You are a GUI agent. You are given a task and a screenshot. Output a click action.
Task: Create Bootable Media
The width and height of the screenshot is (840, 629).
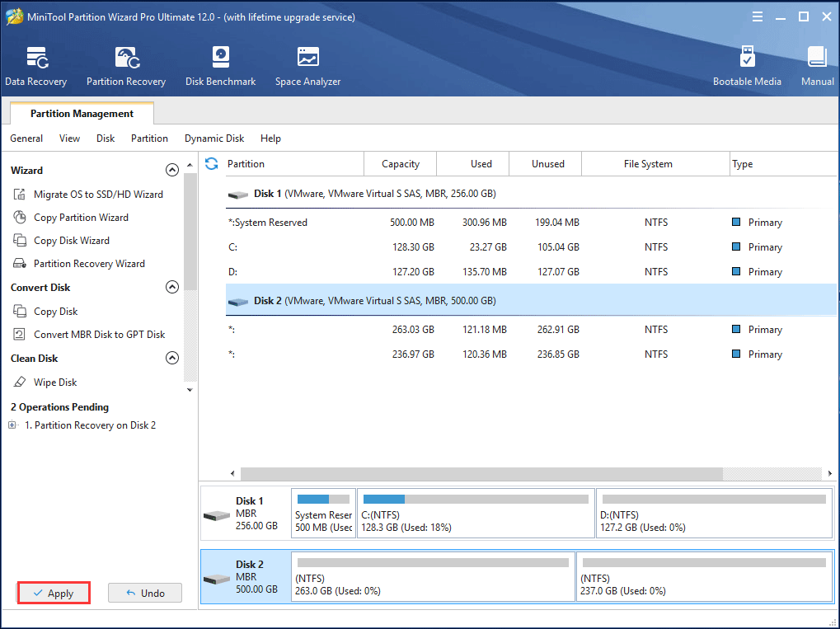(746, 64)
